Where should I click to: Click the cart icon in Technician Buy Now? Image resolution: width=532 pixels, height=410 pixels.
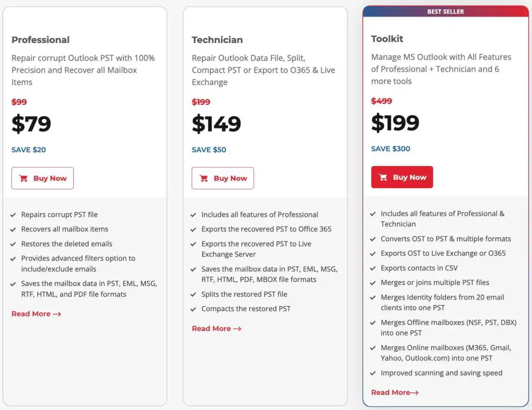click(x=204, y=178)
